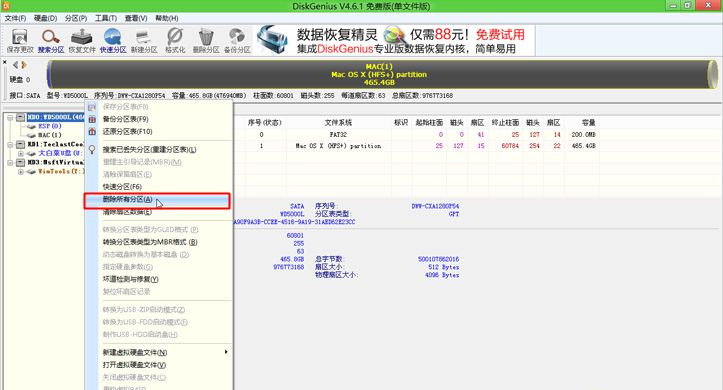Viewport: 723px width, 390px height.
Task: Click the 序号(状态) column header
Action: tap(264, 123)
